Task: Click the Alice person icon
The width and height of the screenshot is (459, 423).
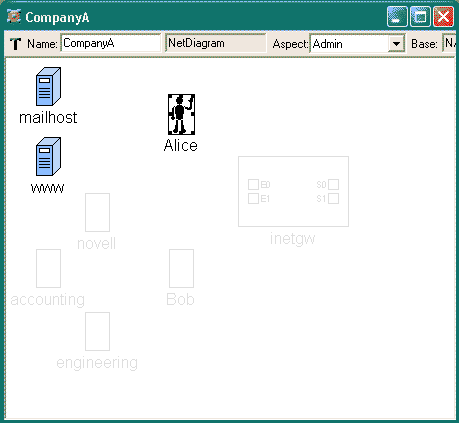Action: (181, 114)
